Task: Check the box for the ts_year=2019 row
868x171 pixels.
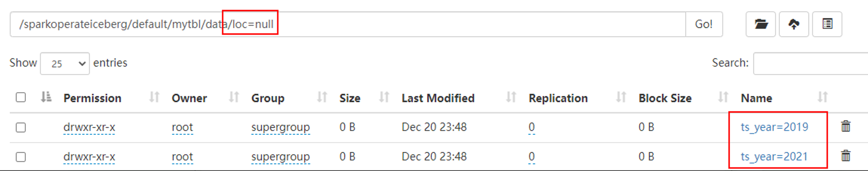Action: tap(21, 127)
